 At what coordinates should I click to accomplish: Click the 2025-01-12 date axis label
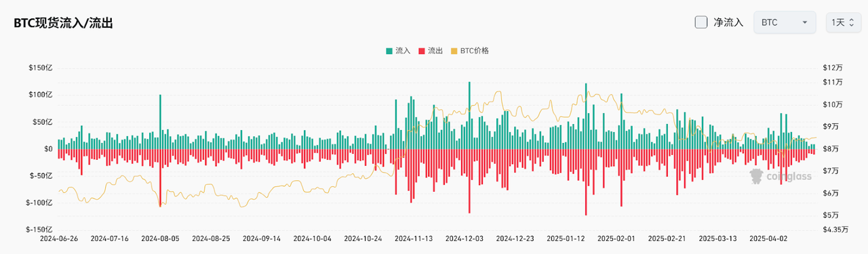[x=566, y=238]
